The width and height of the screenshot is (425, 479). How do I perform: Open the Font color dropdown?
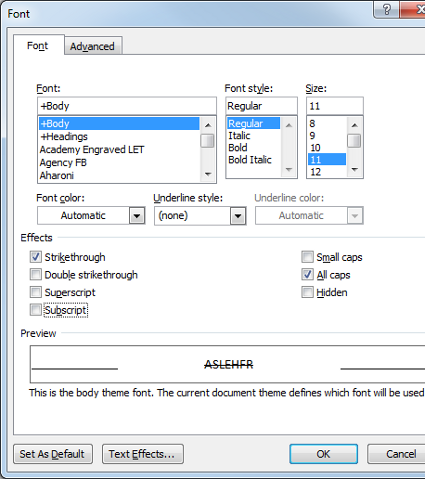click(137, 216)
